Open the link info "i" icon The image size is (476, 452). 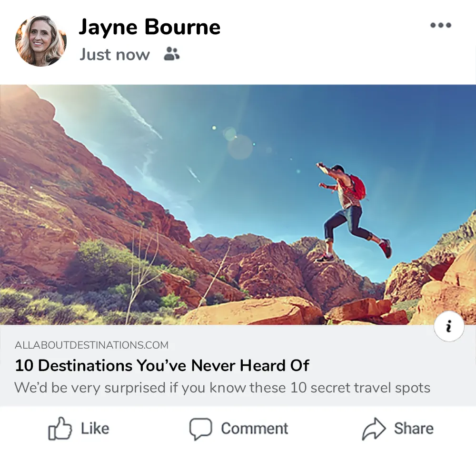(449, 327)
